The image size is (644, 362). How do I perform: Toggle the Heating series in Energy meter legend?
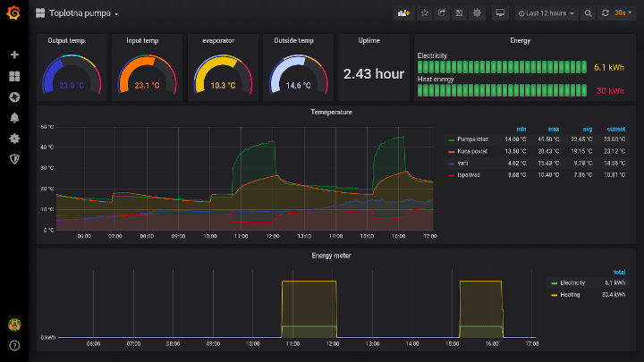pos(570,295)
